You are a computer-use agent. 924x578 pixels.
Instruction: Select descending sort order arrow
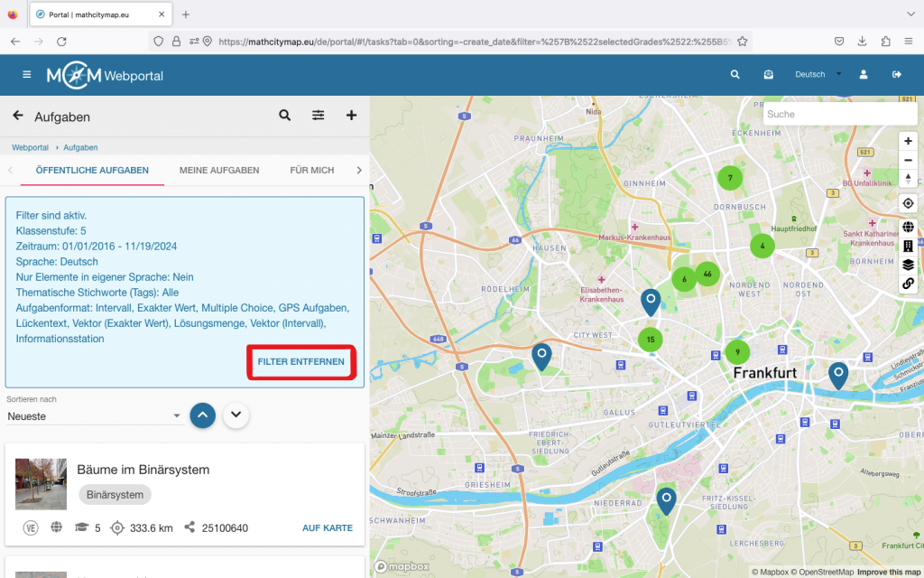click(x=236, y=415)
